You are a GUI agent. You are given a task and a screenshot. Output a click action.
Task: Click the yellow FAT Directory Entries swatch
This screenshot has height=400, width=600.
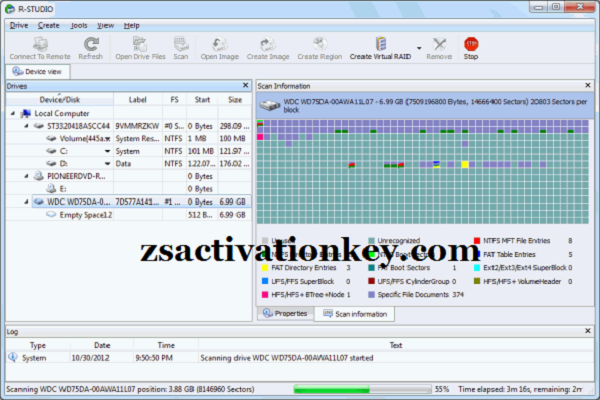pyautogui.click(x=265, y=268)
